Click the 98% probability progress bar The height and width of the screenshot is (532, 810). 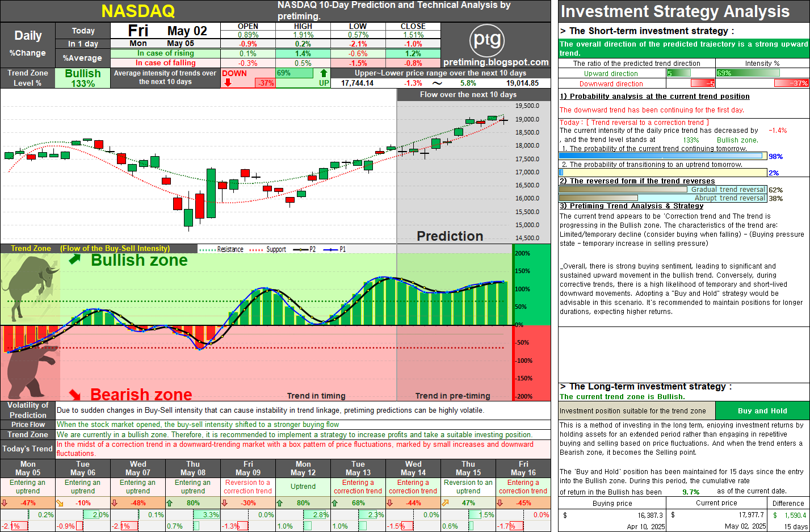tap(663, 156)
